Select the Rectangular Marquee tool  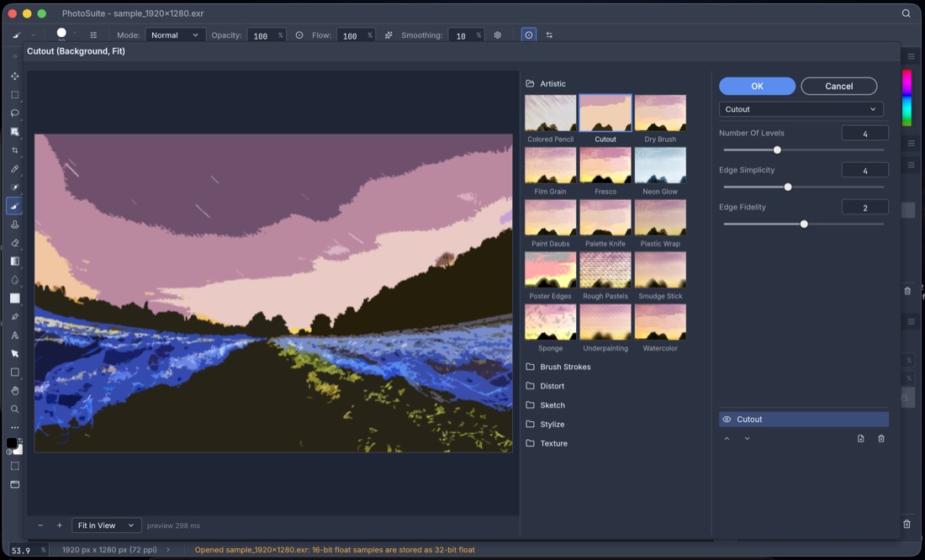tap(15, 95)
